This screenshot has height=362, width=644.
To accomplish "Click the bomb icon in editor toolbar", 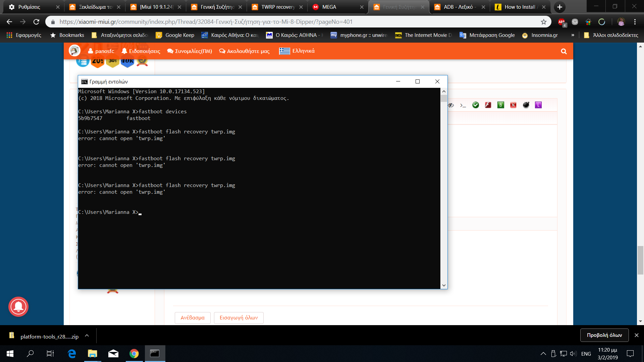I will point(526,105).
